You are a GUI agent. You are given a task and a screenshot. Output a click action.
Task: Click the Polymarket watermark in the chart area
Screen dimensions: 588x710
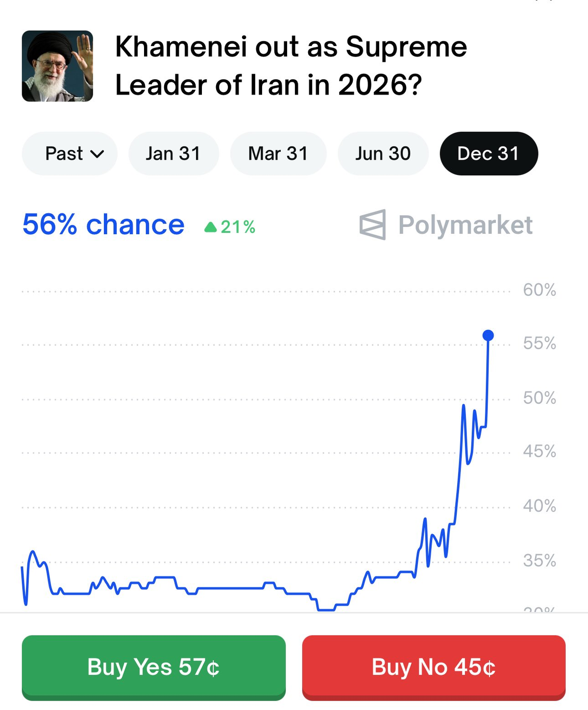point(446,225)
